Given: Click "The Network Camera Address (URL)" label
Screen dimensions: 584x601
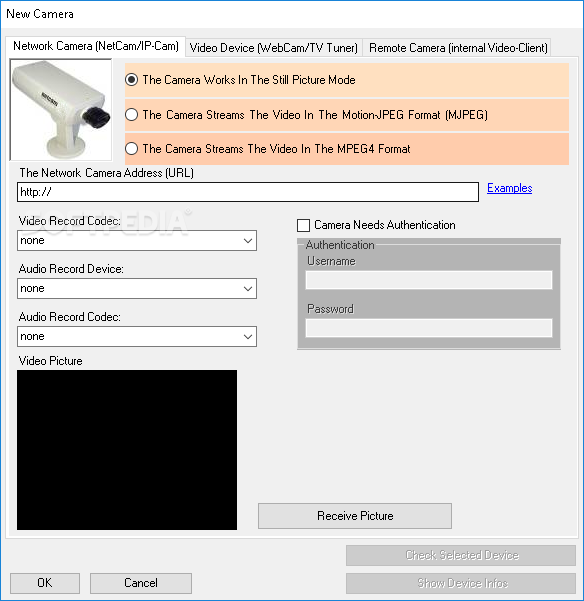Looking at the screenshot, I should tap(107, 173).
